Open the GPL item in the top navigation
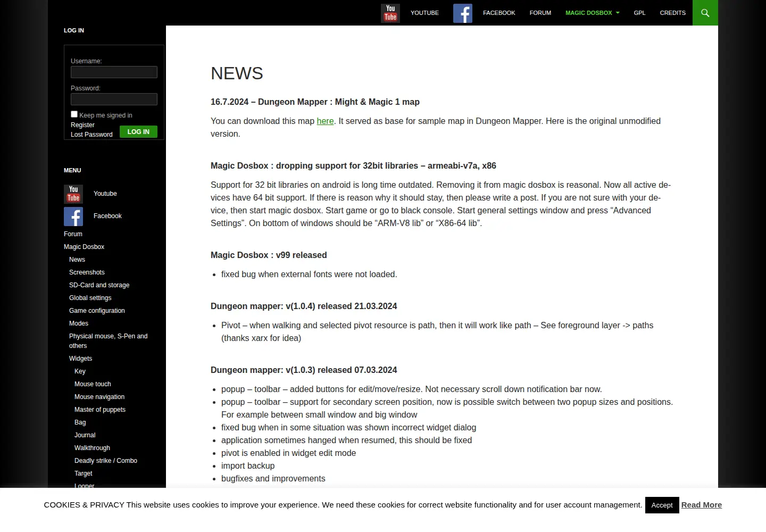 [x=640, y=13]
